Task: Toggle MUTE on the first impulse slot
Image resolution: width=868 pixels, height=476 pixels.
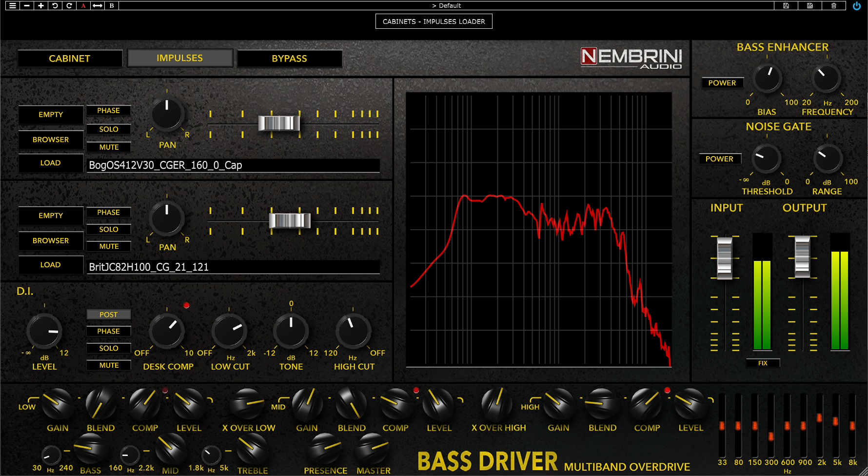Action: 109,147
